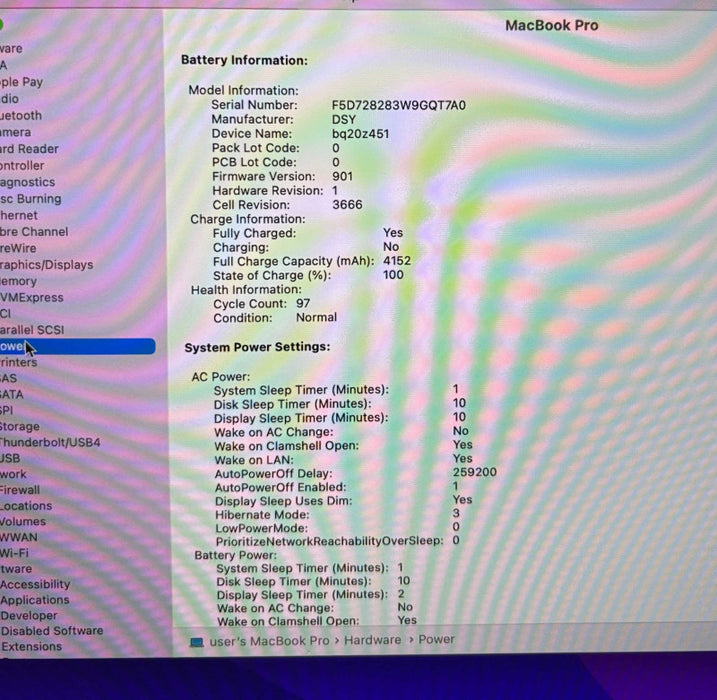Screen dimensions: 717x700
Task: Open Graphics/Displays in the sidebar
Action: tap(46, 265)
